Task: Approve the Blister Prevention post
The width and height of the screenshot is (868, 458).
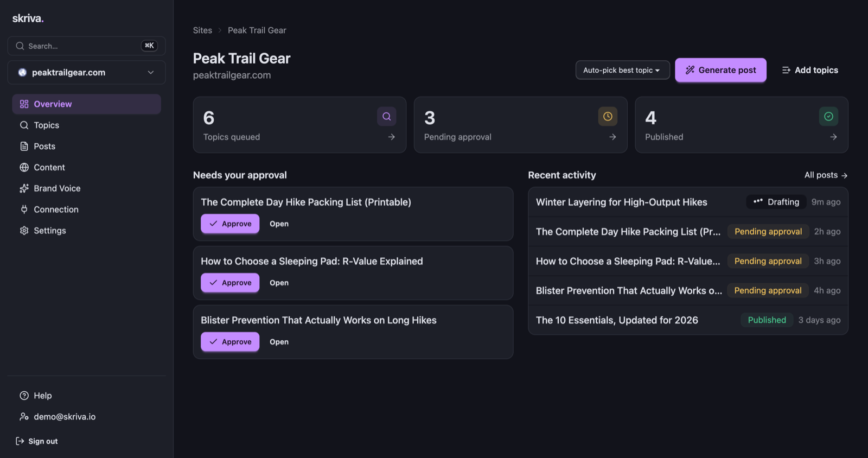Action: click(230, 342)
